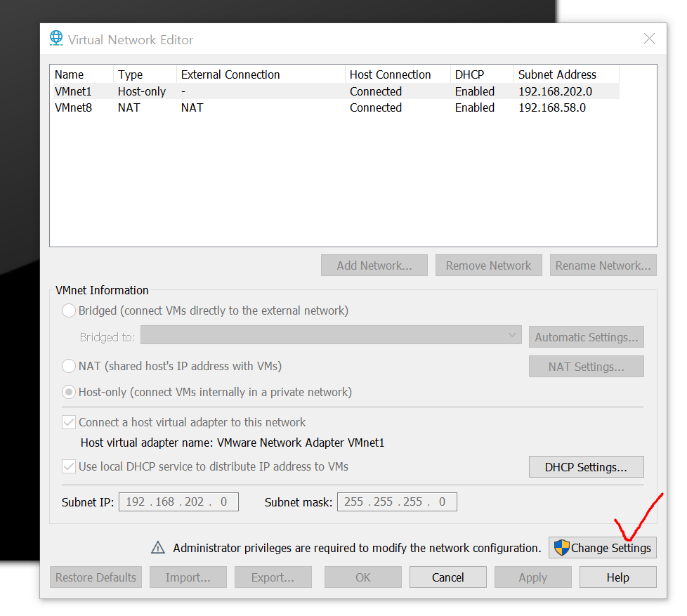Viewport: 687px width, 616px height.
Task: Click the Subnet mask input field
Action: coord(397,502)
